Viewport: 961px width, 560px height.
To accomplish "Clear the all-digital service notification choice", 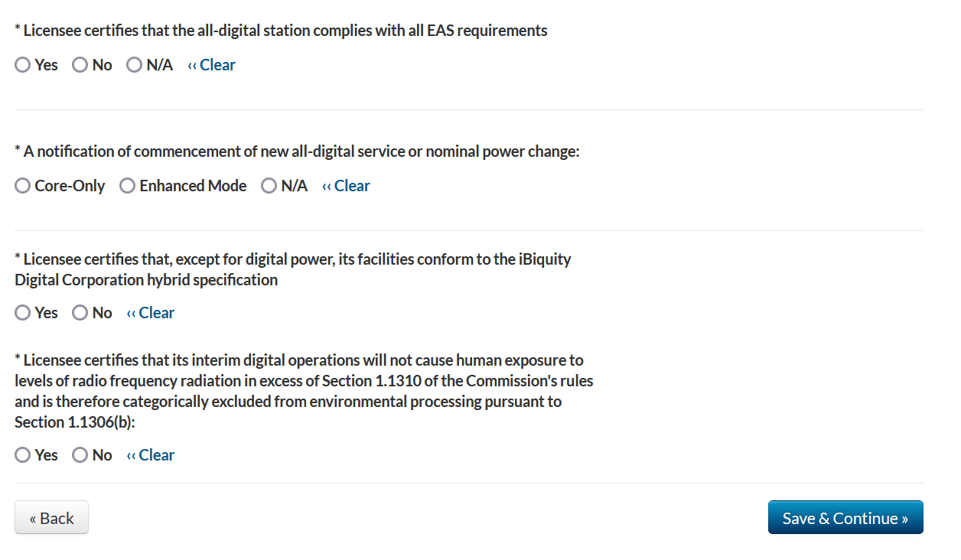I will [347, 186].
